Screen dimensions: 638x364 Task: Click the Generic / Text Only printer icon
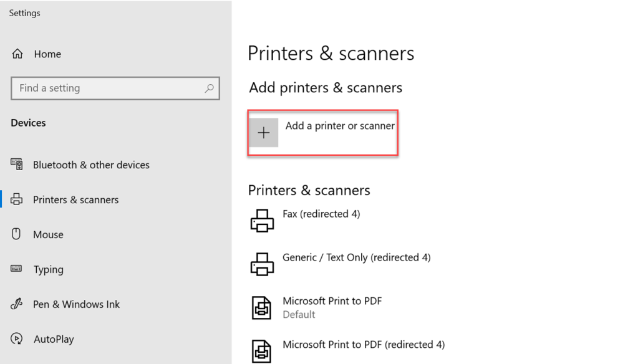pyautogui.click(x=262, y=264)
